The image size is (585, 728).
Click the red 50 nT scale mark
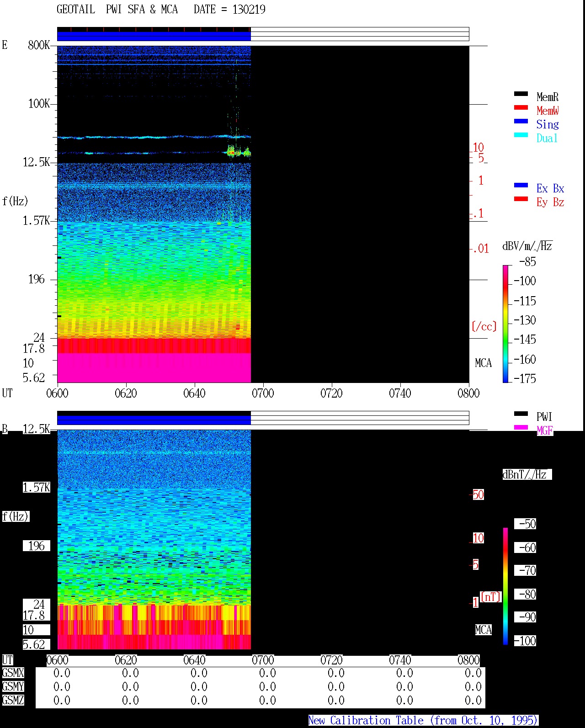[x=478, y=494]
